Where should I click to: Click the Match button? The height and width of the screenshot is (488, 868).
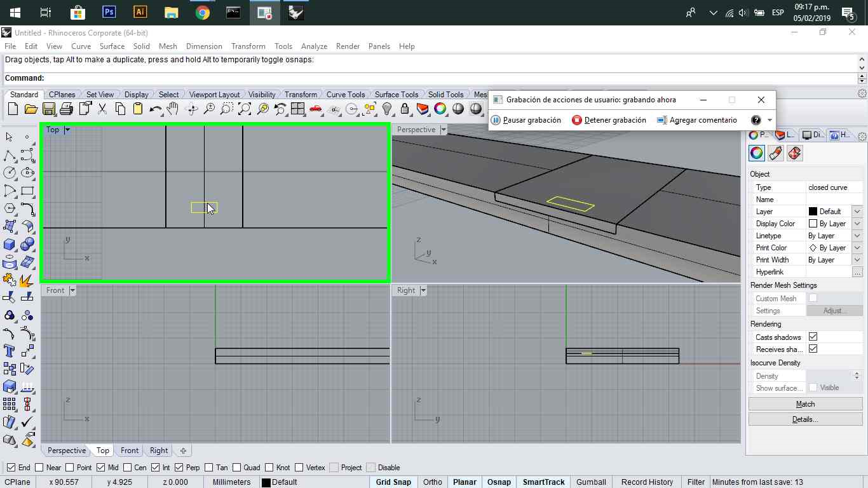tap(804, 404)
